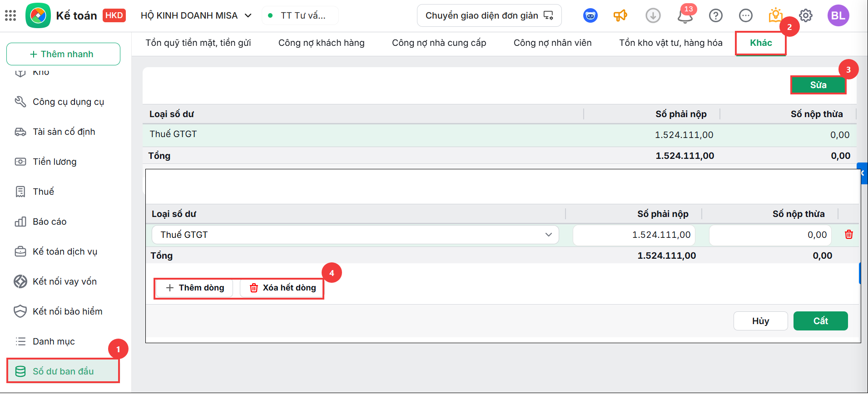Viewport: 868px width, 394px height.
Task: Open Kế toán dịch vụ in sidebar
Action: tap(64, 251)
